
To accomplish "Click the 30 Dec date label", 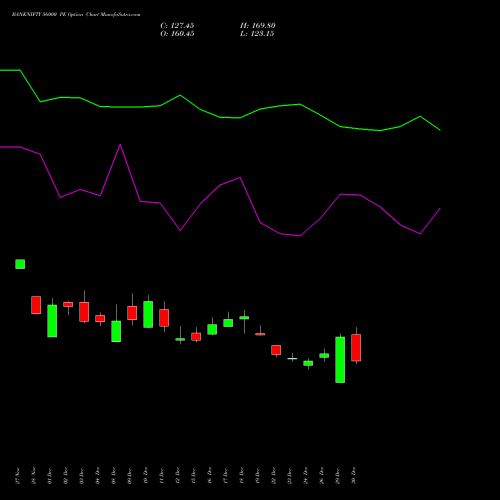I will pyautogui.click(x=354, y=476).
